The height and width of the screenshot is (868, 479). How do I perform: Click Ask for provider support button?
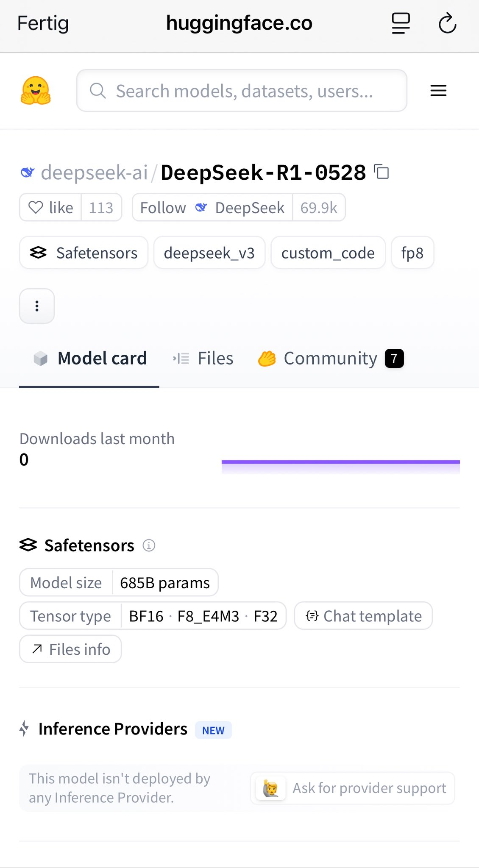(x=352, y=788)
